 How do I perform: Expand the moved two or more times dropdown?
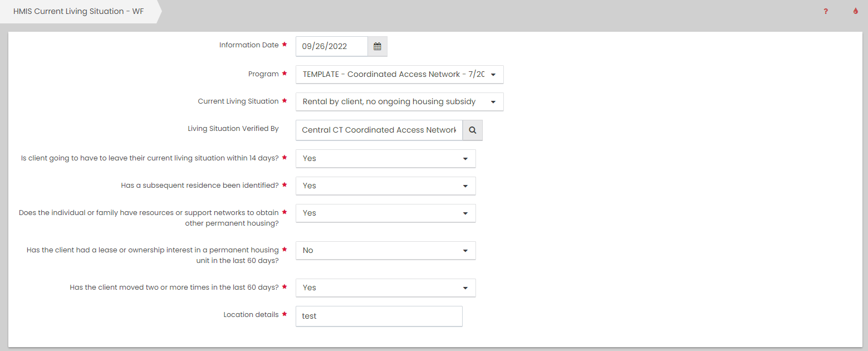pos(385,288)
